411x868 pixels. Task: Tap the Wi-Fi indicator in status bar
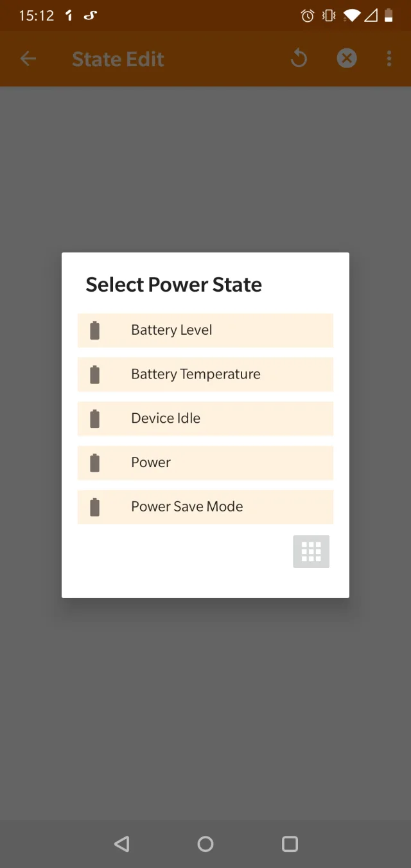tap(351, 15)
